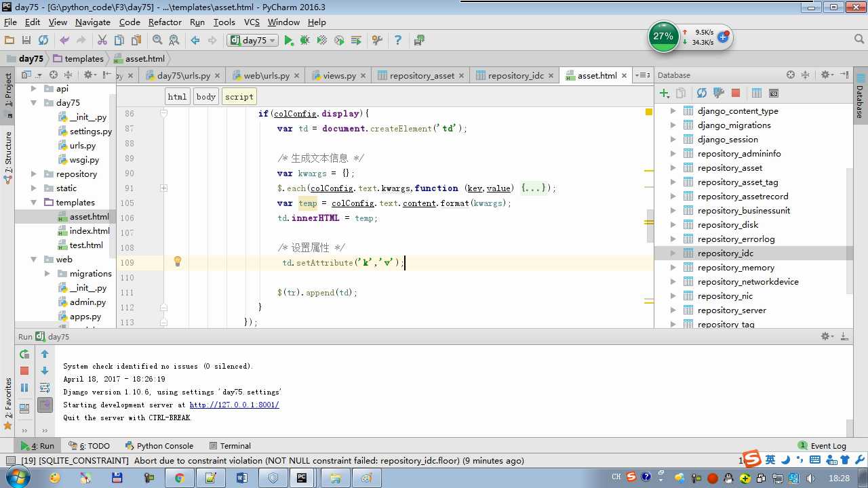Run day75 with green play icon

pyautogui.click(x=289, y=41)
